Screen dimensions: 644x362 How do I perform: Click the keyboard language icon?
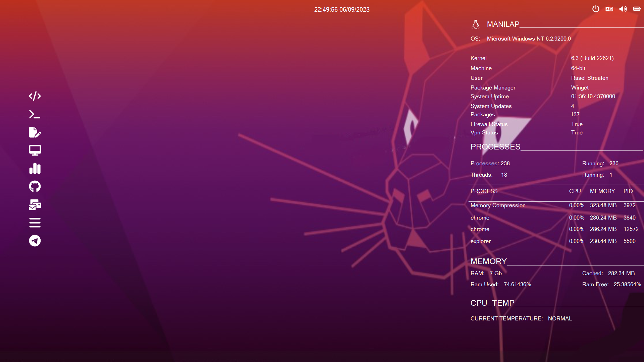click(609, 9)
